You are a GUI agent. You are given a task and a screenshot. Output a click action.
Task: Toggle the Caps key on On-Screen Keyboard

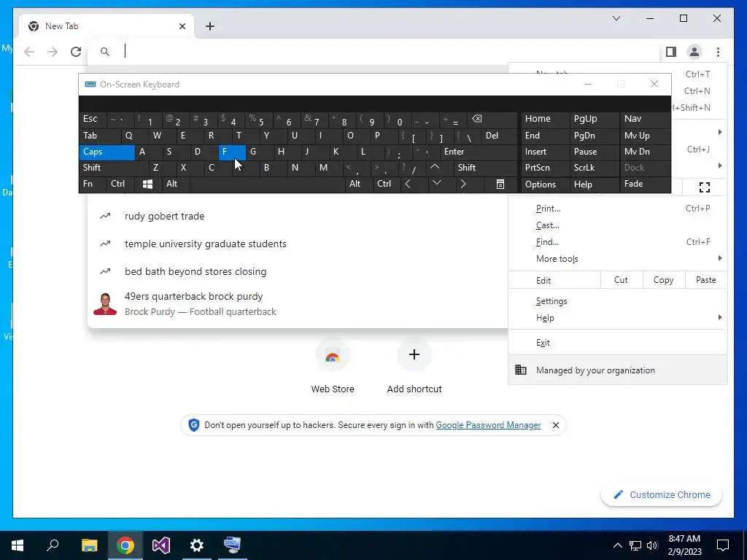[x=107, y=152]
